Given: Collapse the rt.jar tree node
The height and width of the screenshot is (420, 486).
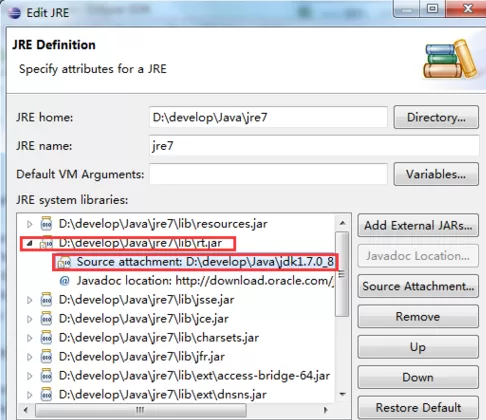Looking at the screenshot, I should point(30,244).
